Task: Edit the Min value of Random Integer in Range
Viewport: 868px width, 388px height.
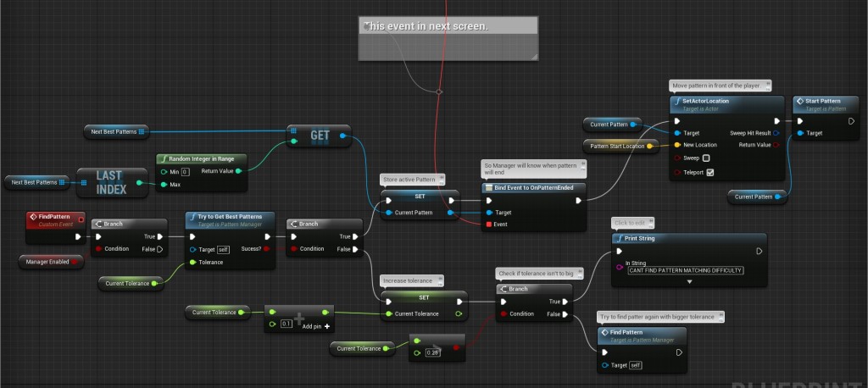Action: (186, 172)
